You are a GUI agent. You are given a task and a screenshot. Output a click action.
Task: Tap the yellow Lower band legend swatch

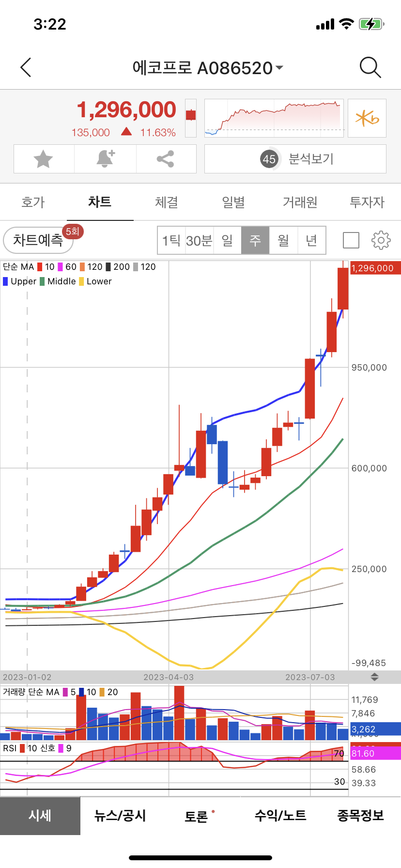coord(81,281)
